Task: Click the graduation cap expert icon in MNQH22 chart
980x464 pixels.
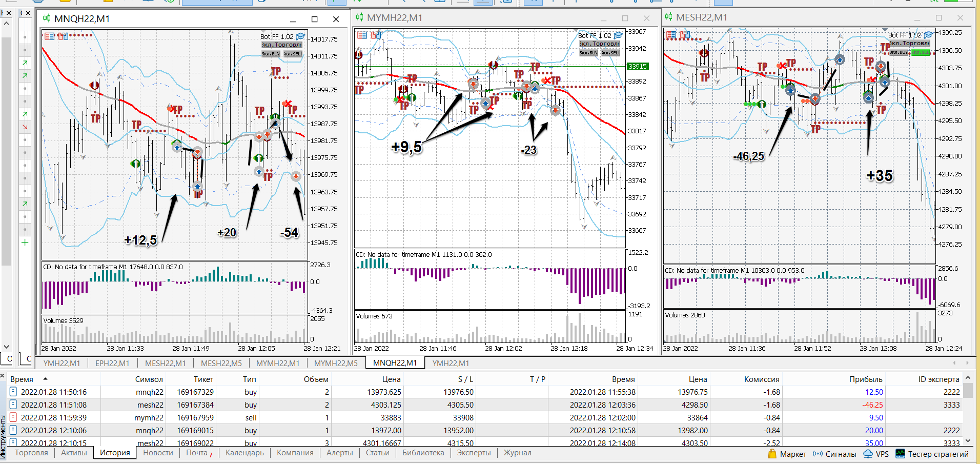Action: (x=300, y=36)
